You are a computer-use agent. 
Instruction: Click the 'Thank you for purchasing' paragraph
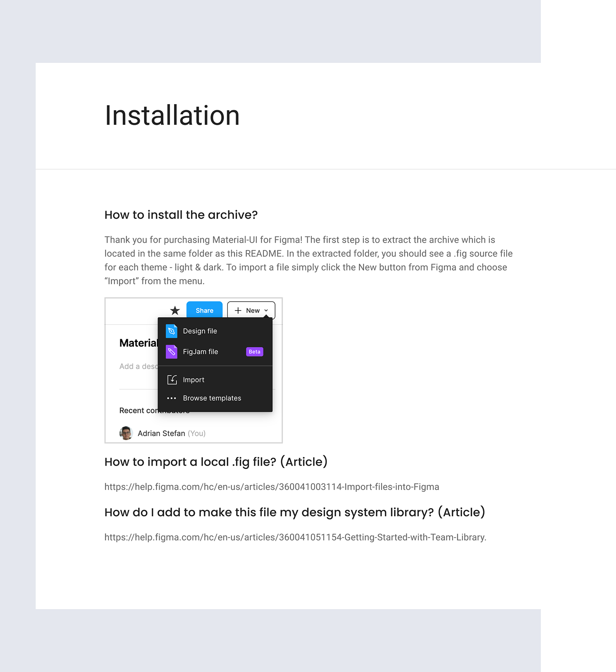[308, 260]
